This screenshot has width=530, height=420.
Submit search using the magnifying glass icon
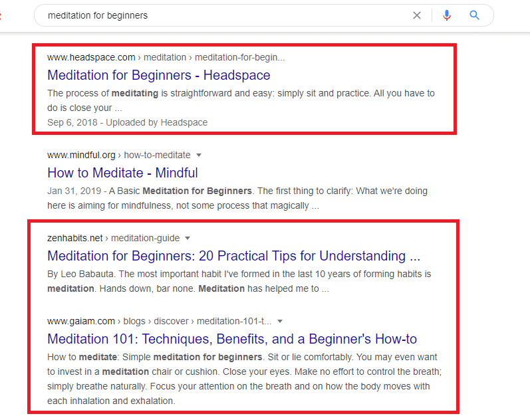point(475,15)
